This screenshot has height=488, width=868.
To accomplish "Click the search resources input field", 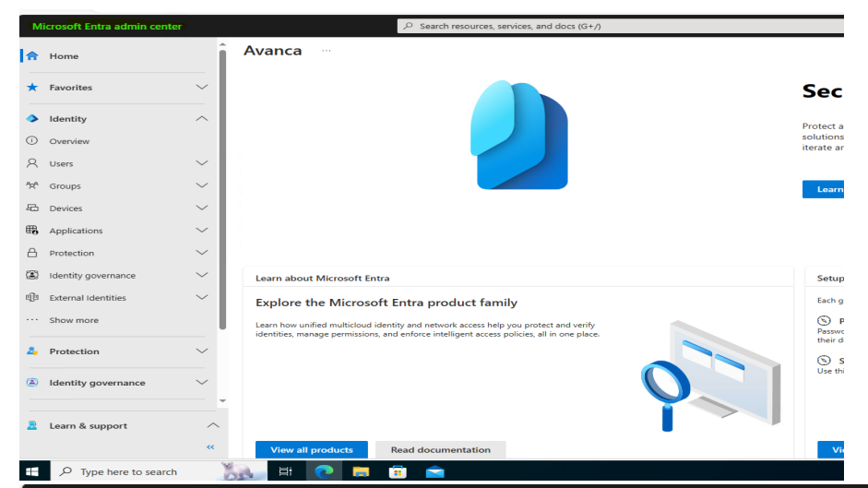I will [621, 26].
